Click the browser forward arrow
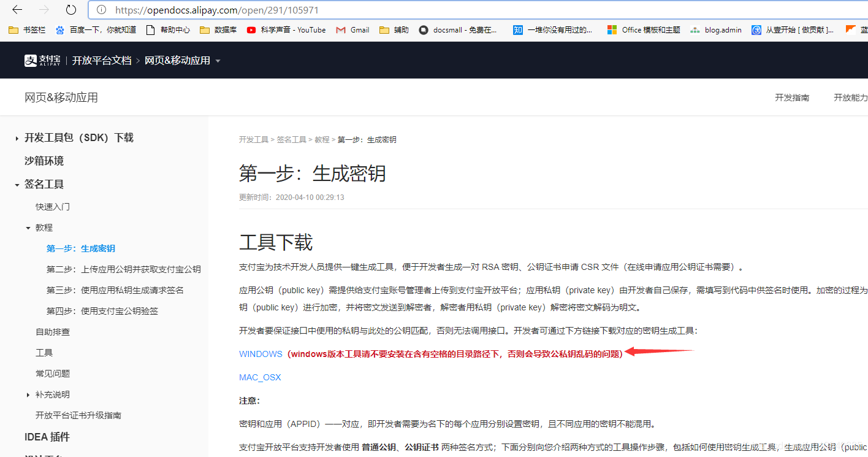Image resolution: width=868 pixels, height=457 pixels. tap(44, 10)
